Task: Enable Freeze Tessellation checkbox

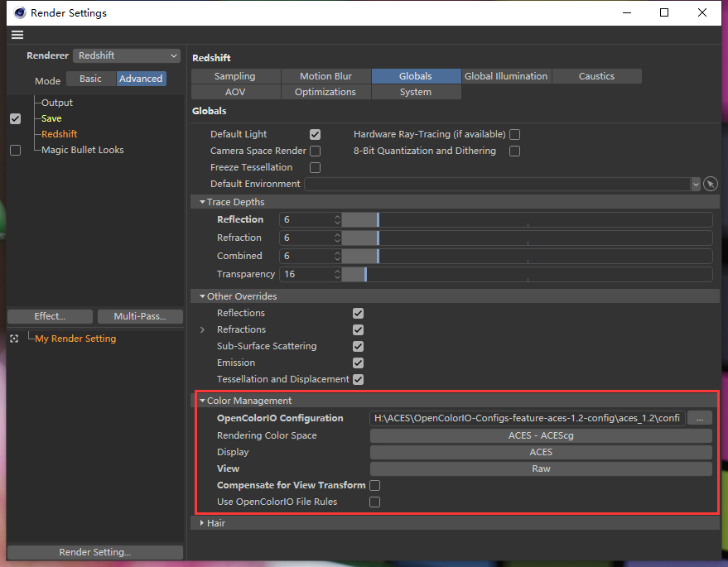Action: click(316, 167)
